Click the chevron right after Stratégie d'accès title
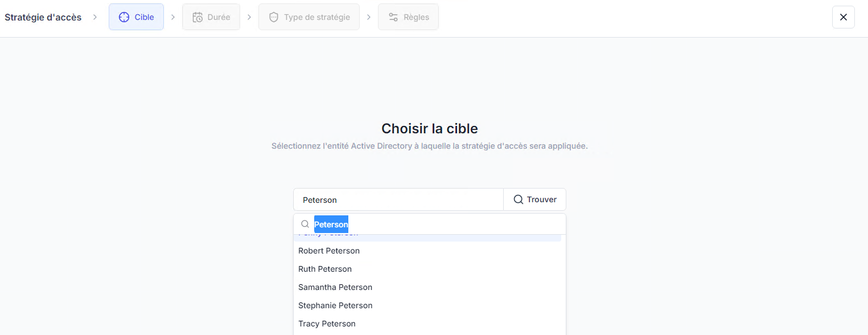 pyautogui.click(x=95, y=17)
